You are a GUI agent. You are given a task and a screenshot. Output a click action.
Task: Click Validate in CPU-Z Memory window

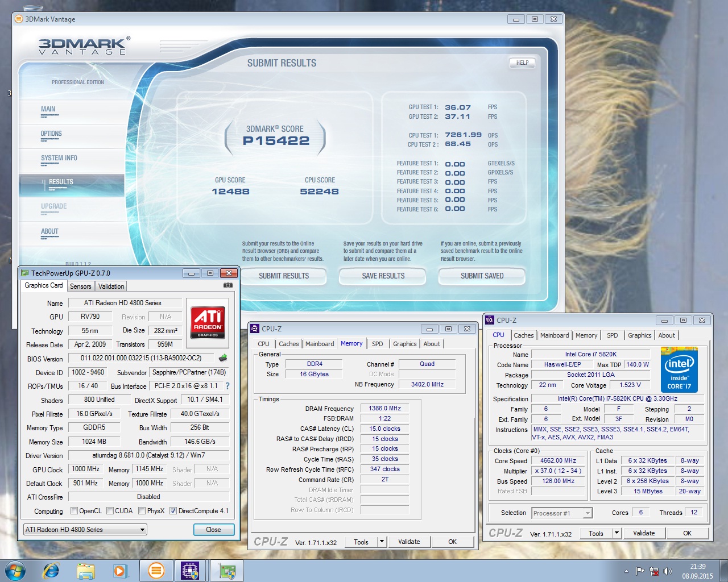coord(409,542)
